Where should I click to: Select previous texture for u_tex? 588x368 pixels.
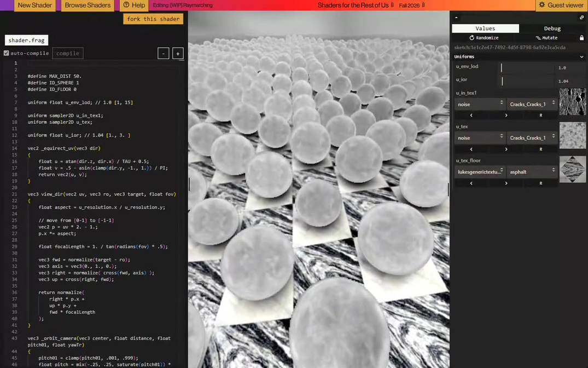click(x=471, y=149)
